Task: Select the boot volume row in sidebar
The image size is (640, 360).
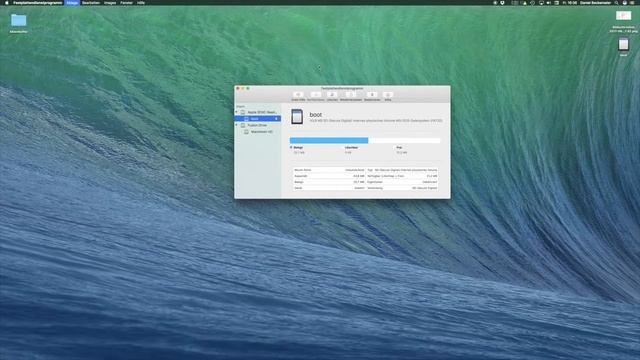Action: (258, 119)
